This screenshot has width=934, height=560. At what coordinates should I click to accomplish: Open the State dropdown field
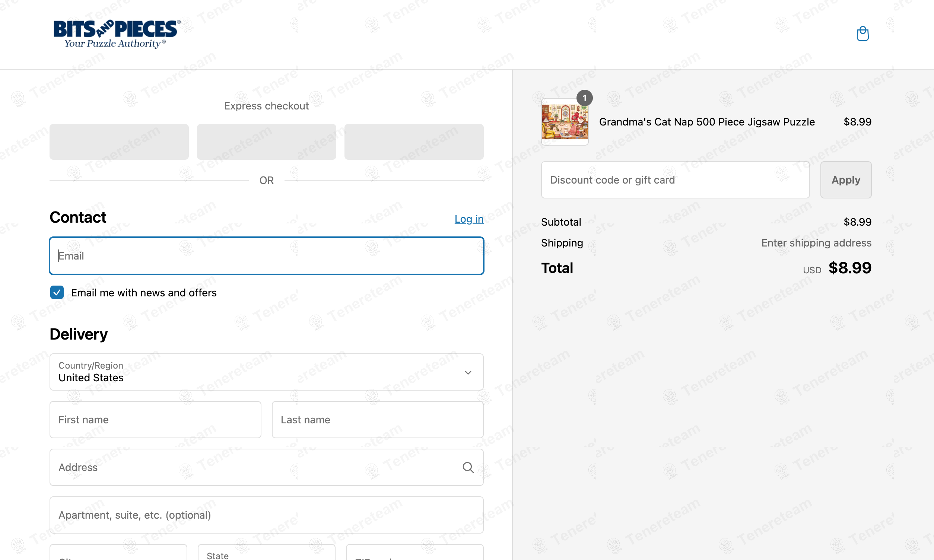click(x=266, y=553)
